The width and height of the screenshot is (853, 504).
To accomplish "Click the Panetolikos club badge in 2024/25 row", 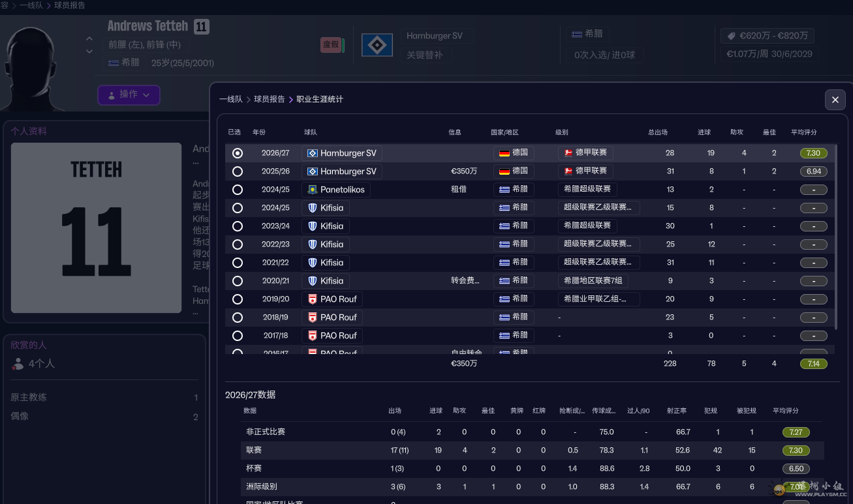I will click(x=313, y=190).
